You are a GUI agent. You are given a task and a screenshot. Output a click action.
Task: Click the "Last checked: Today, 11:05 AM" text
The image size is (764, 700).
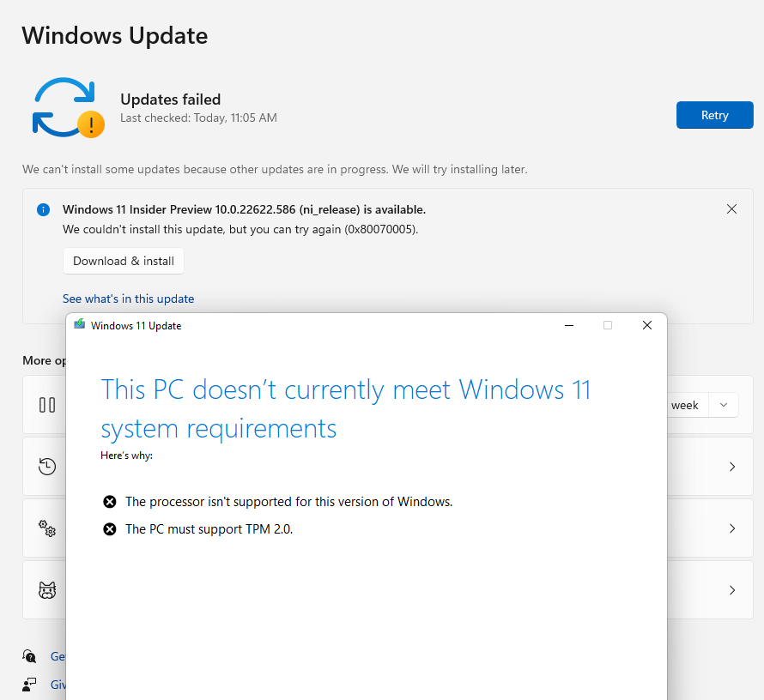click(199, 118)
